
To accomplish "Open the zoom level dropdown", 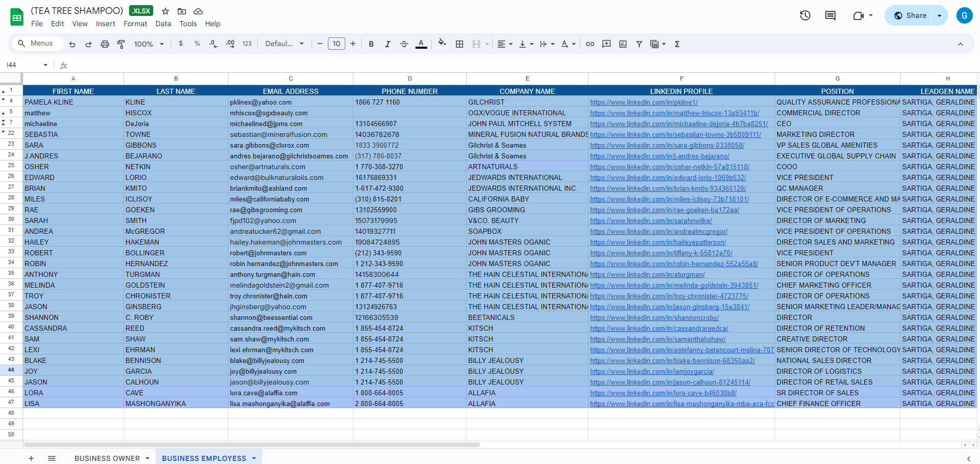I will 149,44.
